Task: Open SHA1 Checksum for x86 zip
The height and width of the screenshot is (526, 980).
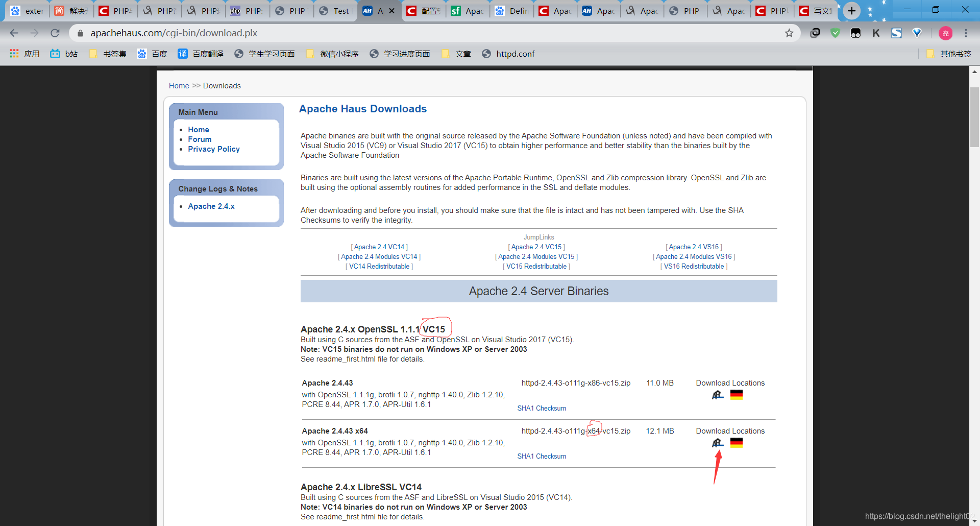Action: click(x=542, y=409)
